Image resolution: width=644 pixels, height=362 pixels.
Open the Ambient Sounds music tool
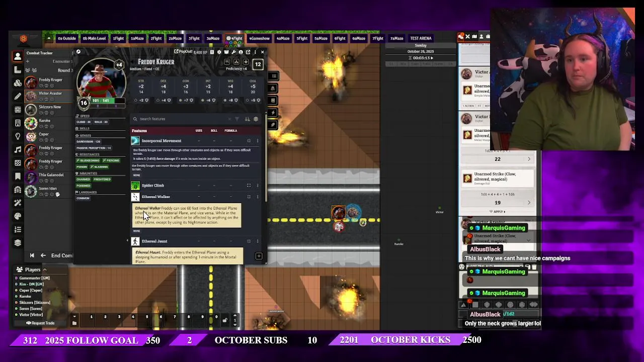[x=18, y=149]
